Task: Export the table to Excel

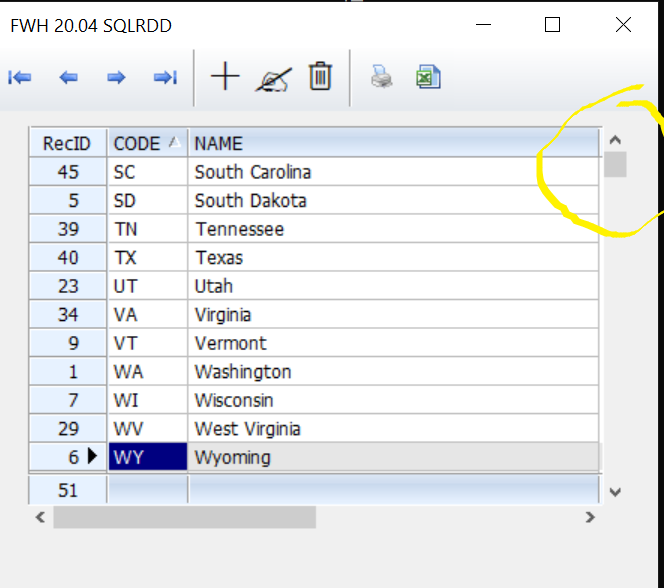Action: pyautogui.click(x=429, y=77)
